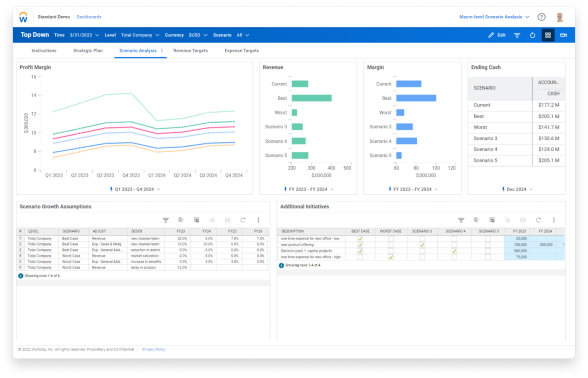Screen dimensions: 588x378
Task: Expand the Total Company level selector
Action: coord(140,34)
